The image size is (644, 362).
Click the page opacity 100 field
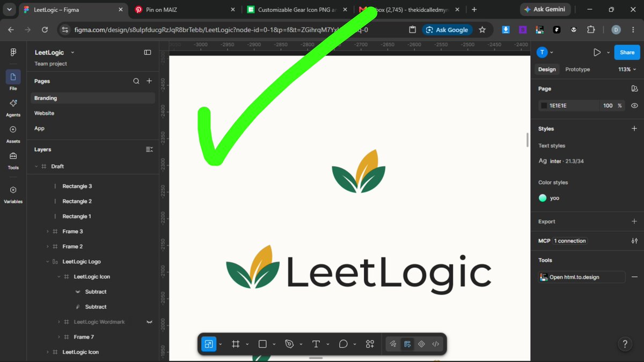coord(608,106)
